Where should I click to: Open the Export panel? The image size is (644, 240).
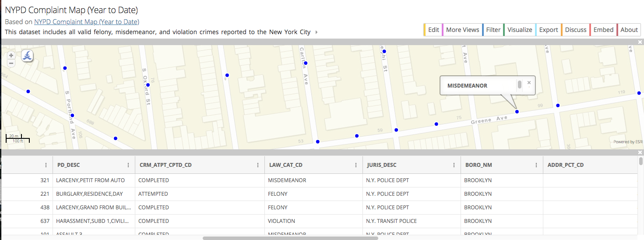549,30
